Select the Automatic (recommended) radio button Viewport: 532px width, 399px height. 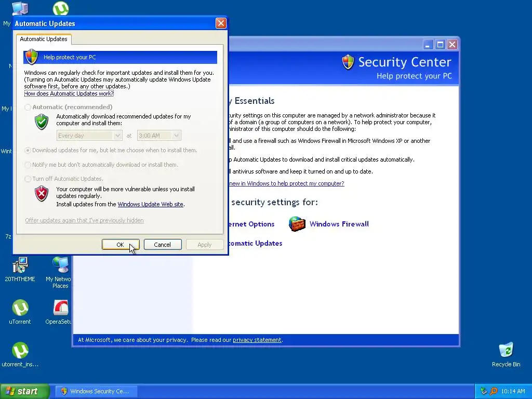(x=28, y=107)
